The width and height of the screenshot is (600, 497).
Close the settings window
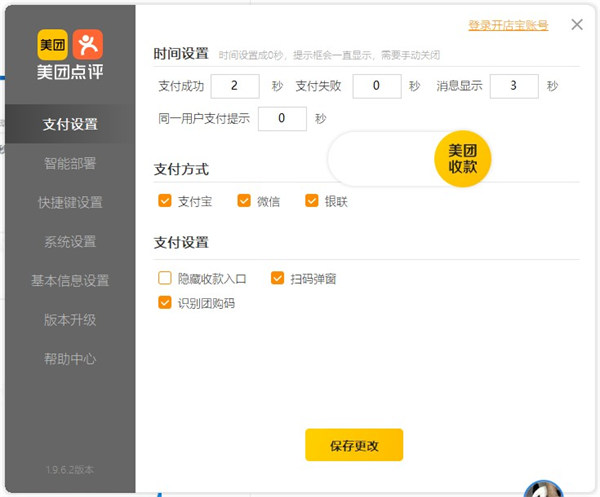pyautogui.click(x=577, y=25)
